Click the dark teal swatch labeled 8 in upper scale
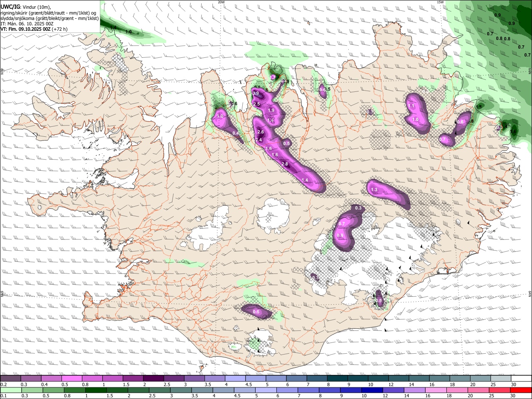Viewport: 532px width, 399px height. tap(337, 379)
